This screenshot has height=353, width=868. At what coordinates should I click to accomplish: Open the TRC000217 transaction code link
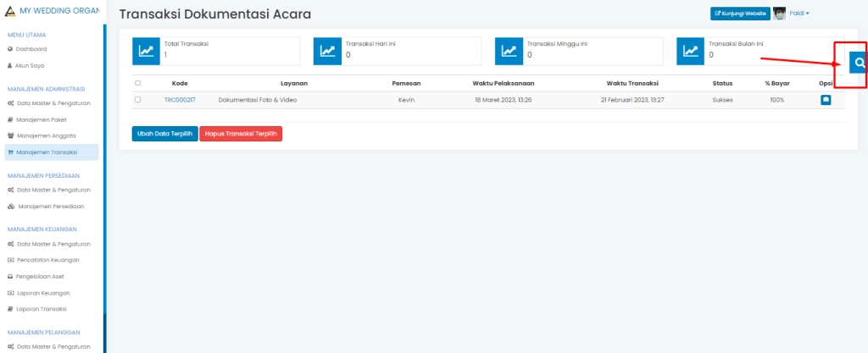coord(180,100)
